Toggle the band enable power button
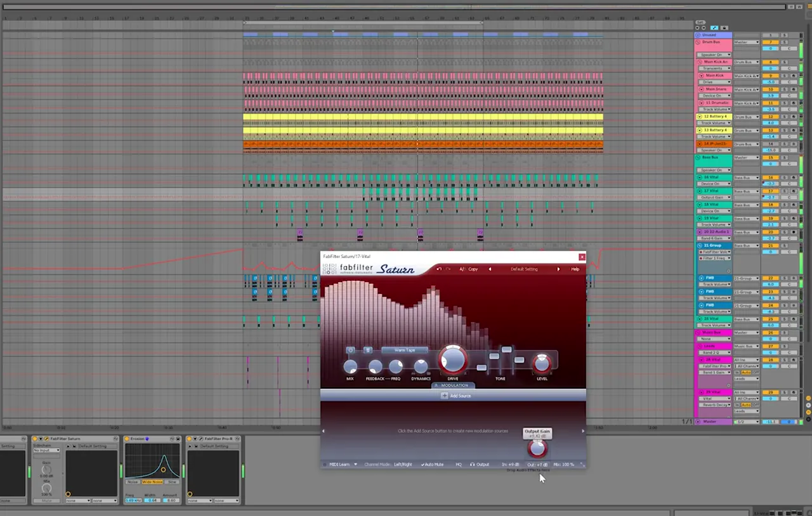The width and height of the screenshot is (812, 516). click(x=350, y=350)
